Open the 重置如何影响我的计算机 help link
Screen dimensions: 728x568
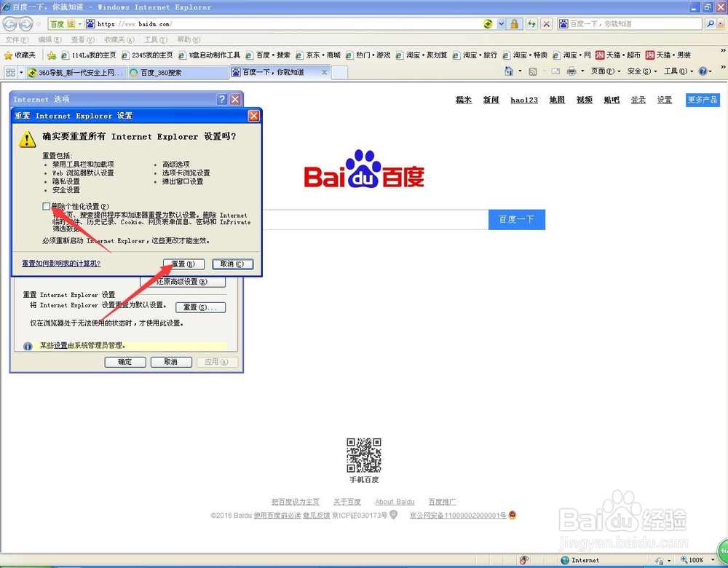(x=61, y=264)
